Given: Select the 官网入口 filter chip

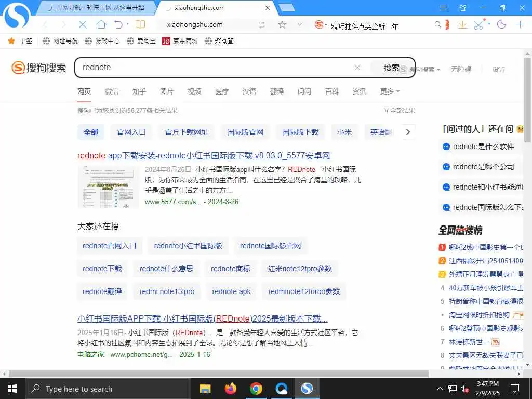Looking at the screenshot, I should tap(131, 132).
